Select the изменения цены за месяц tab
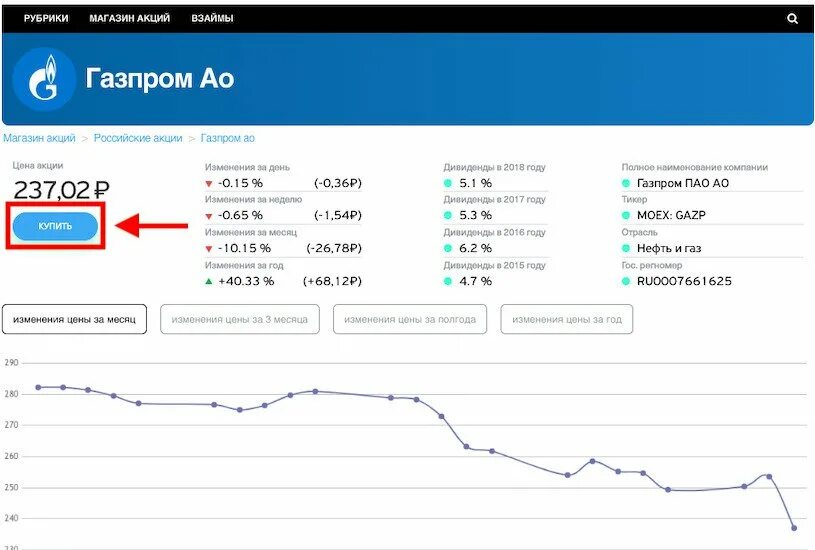 pyautogui.click(x=74, y=319)
